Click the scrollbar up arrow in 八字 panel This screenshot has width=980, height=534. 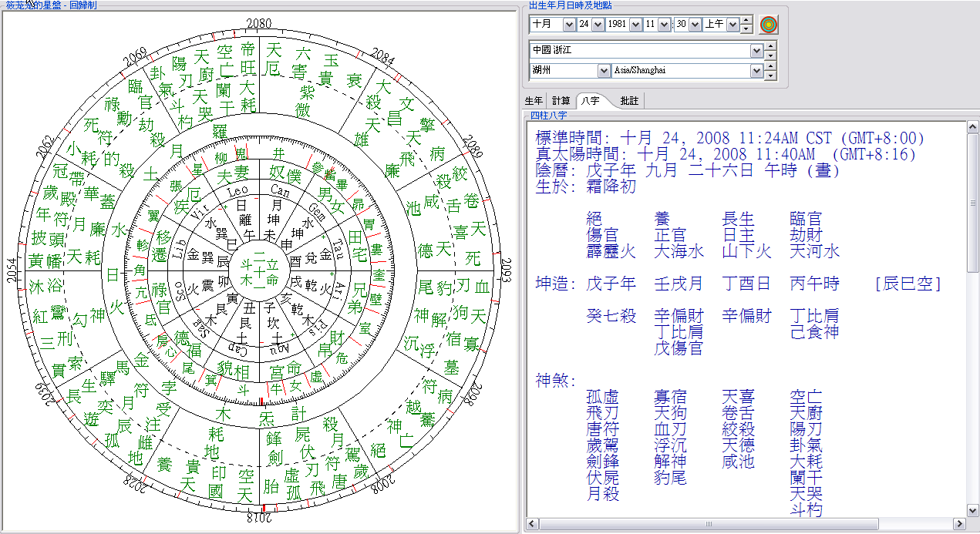[973, 128]
